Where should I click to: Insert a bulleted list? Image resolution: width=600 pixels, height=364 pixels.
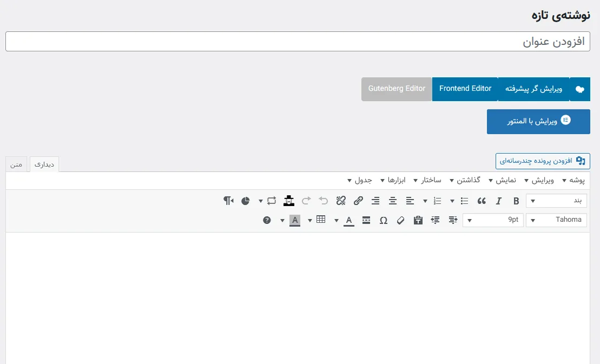(465, 201)
